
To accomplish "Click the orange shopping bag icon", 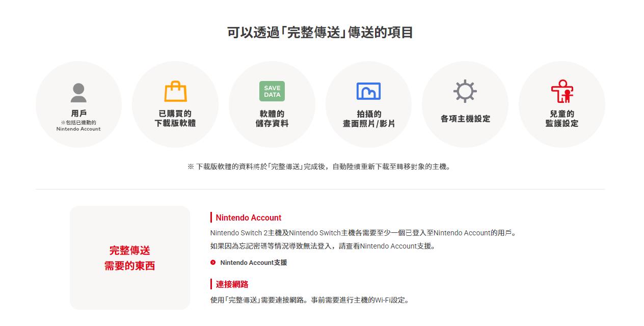I will (x=175, y=92).
